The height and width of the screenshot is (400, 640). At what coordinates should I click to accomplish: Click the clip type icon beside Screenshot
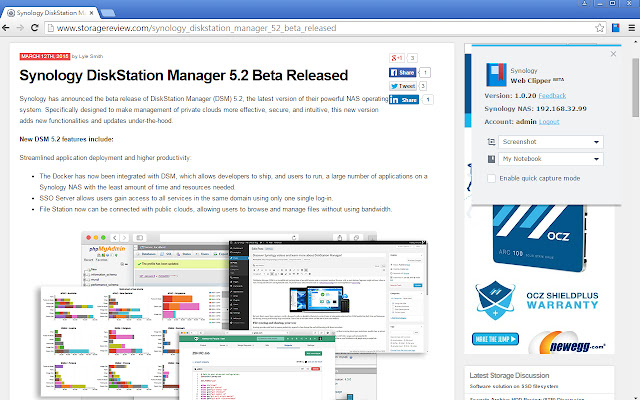tap(493, 143)
